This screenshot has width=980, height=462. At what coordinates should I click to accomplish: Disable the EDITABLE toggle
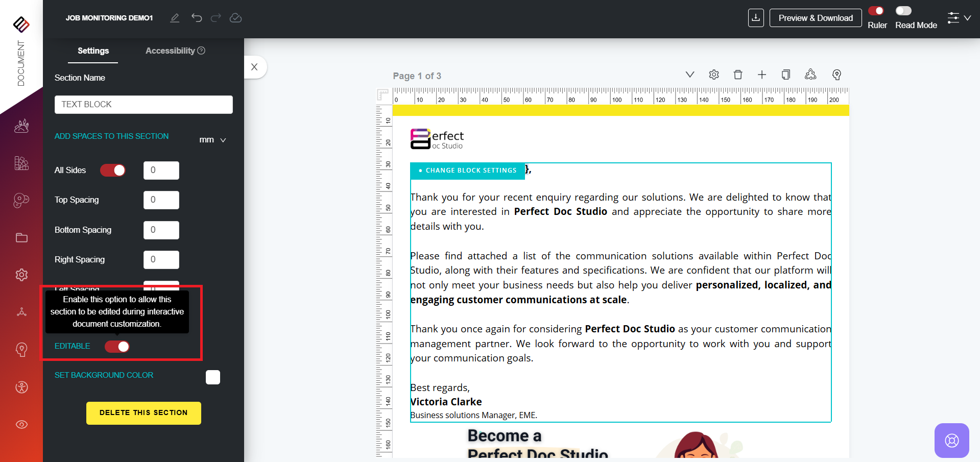pos(117,347)
